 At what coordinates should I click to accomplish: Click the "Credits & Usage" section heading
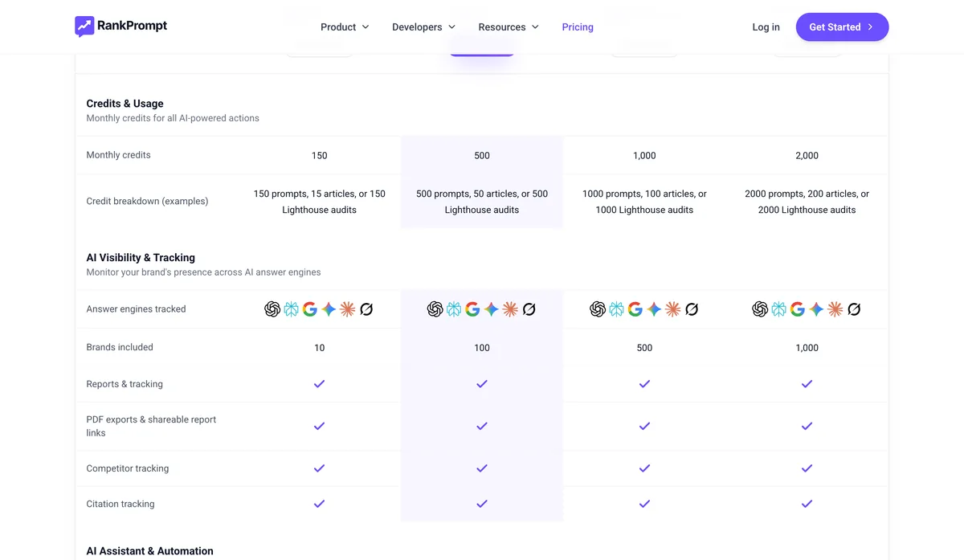pos(125,104)
